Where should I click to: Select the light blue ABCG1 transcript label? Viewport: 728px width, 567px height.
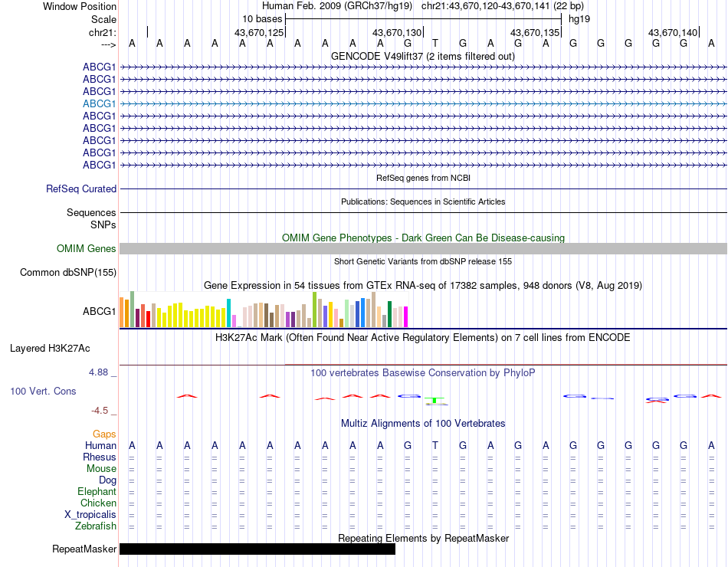tap(99, 103)
